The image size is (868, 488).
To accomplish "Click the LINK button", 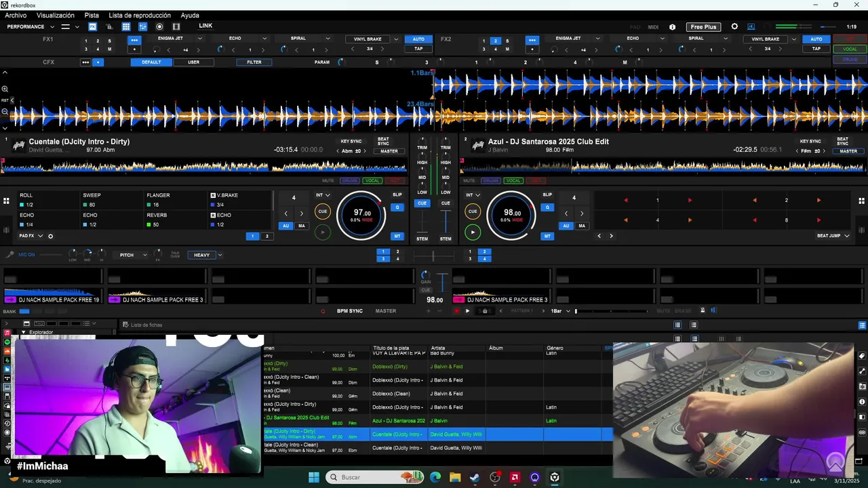I will [205, 26].
